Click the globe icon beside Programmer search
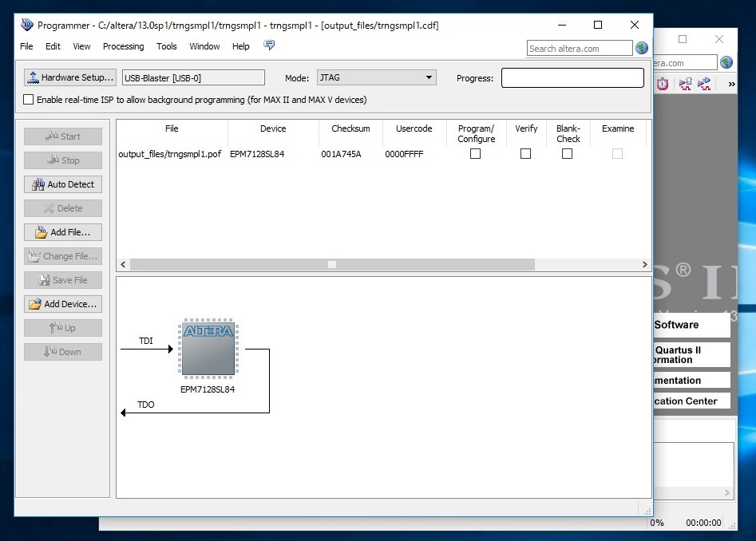756x541 pixels. (642, 48)
